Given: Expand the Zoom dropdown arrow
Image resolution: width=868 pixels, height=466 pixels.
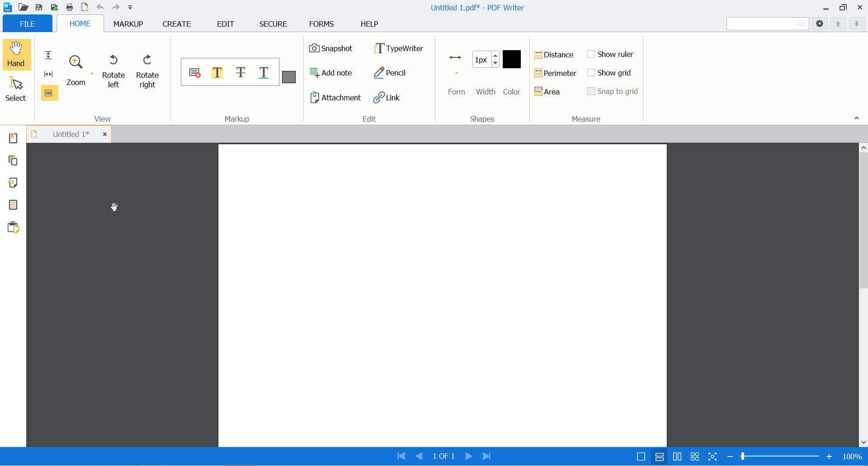Looking at the screenshot, I should pyautogui.click(x=92, y=74).
